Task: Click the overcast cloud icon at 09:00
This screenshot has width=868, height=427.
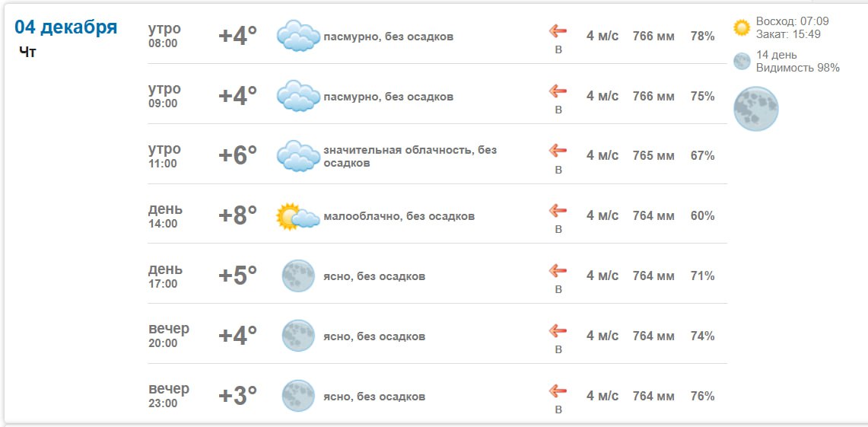Action: click(x=297, y=96)
